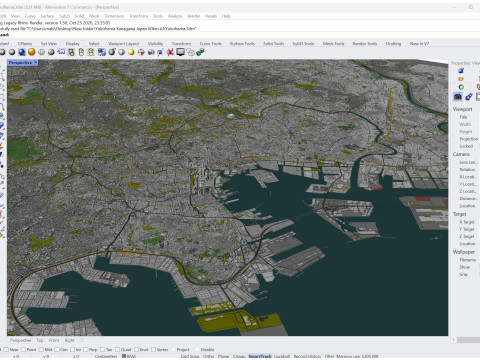Click the overlapping circles toolbar icon
Image resolution: width=480 pixels, height=360 pixels.
coord(190,52)
